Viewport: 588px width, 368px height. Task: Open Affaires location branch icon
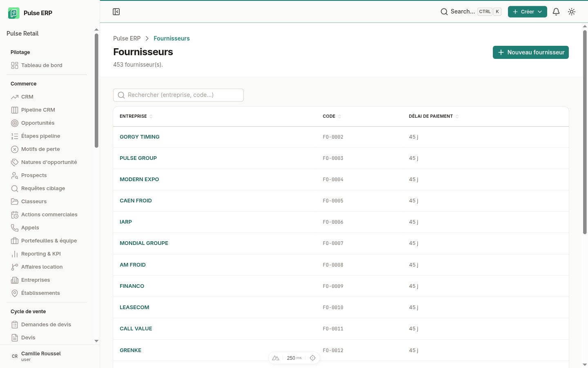[15, 267]
